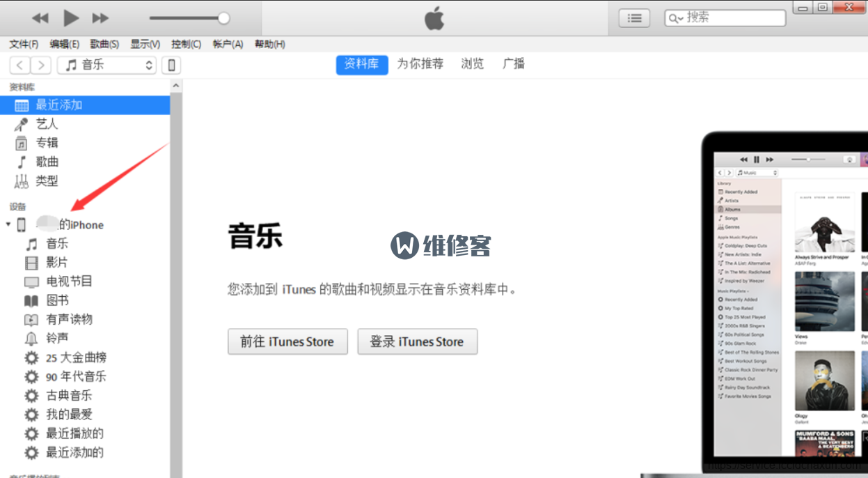
Task: Open the 控制(C) menu
Action: click(186, 44)
